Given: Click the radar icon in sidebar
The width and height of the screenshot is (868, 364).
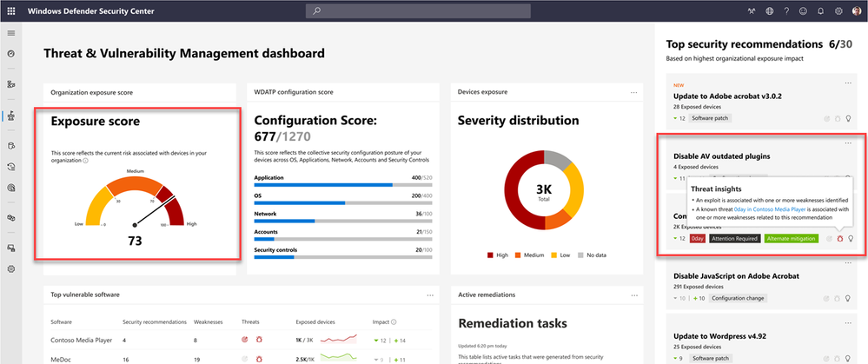Looking at the screenshot, I should point(10,188).
